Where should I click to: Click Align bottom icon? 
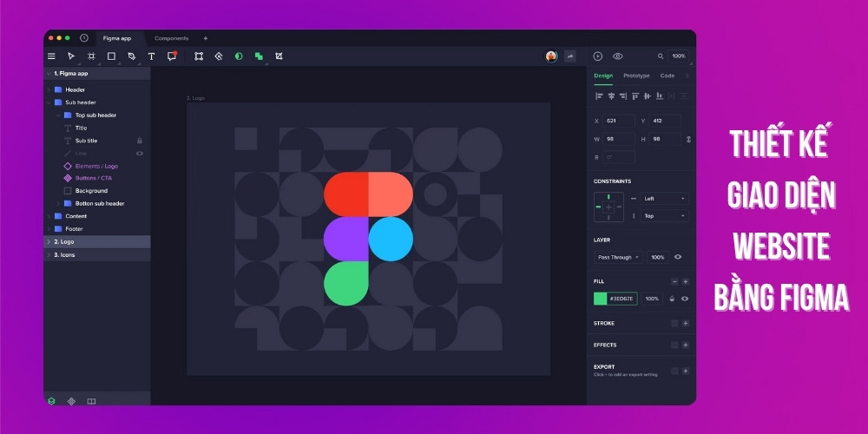660,96
